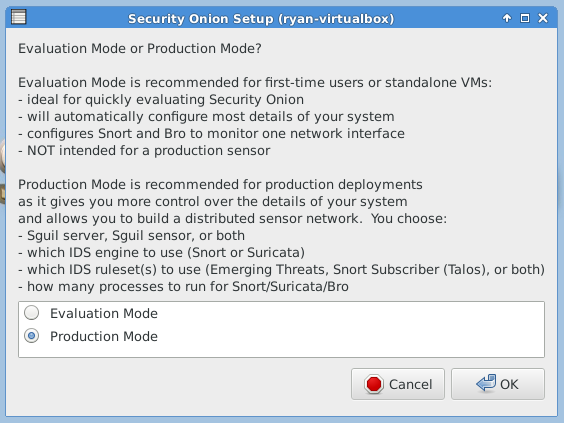Click the 'Evaluation Mode or Production Mode?' heading
Screen dimensions: 564x423
140,48
